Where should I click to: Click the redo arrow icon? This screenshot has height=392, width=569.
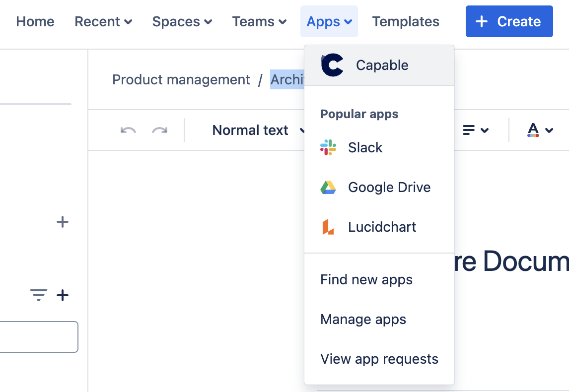(x=159, y=130)
